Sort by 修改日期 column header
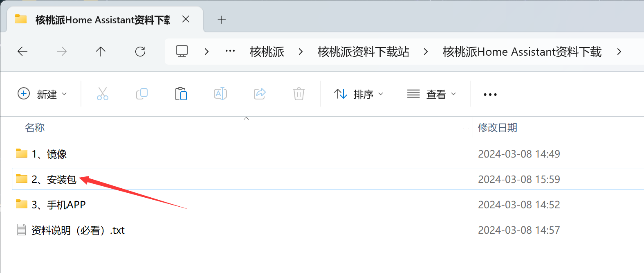Image resolution: width=644 pixels, height=273 pixels. pyautogui.click(x=498, y=128)
